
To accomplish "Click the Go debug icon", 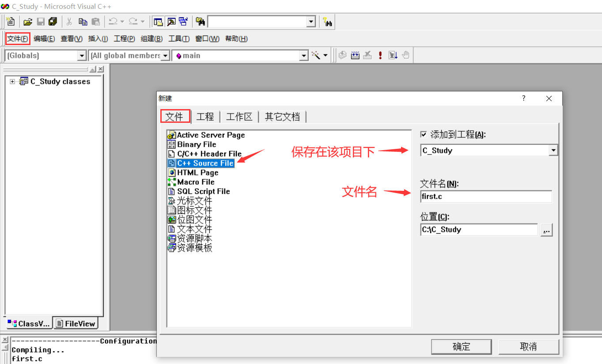I will pyautogui.click(x=393, y=55).
